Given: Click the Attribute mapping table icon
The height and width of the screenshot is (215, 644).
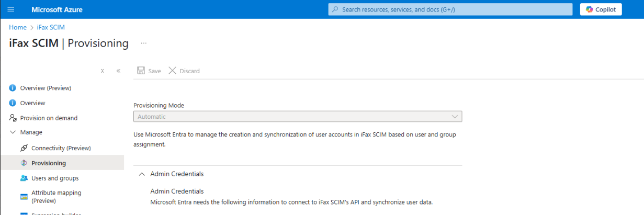Looking at the screenshot, I should (x=24, y=197).
